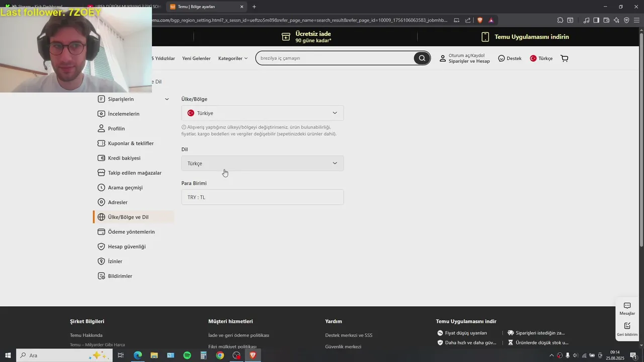Open Temu Hakkında footer link
The height and width of the screenshot is (362, 644).
[x=86, y=335]
